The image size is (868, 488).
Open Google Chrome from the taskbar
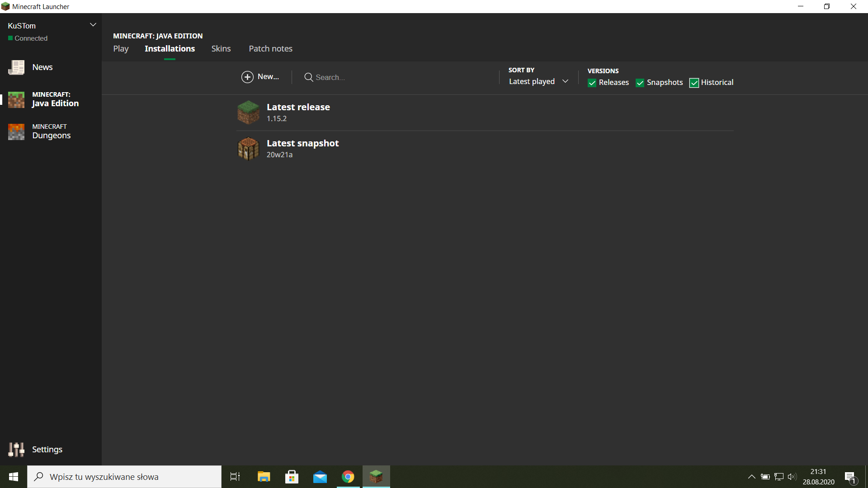[348, 477]
